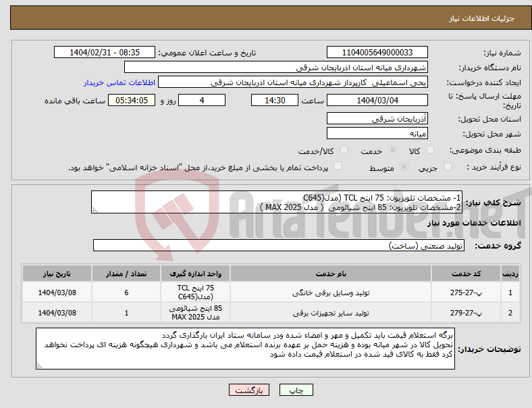This screenshot has height=408, width=532.
Task: Click date 1404/03/08 in row 2
Action: pyautogui.click(x=57, y=313)
